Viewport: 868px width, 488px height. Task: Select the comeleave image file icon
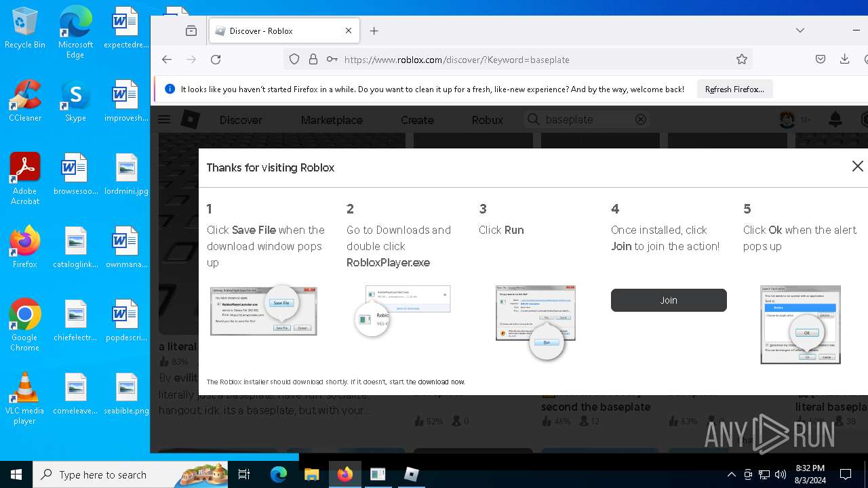pyautogui.click(x=75, y=393)
